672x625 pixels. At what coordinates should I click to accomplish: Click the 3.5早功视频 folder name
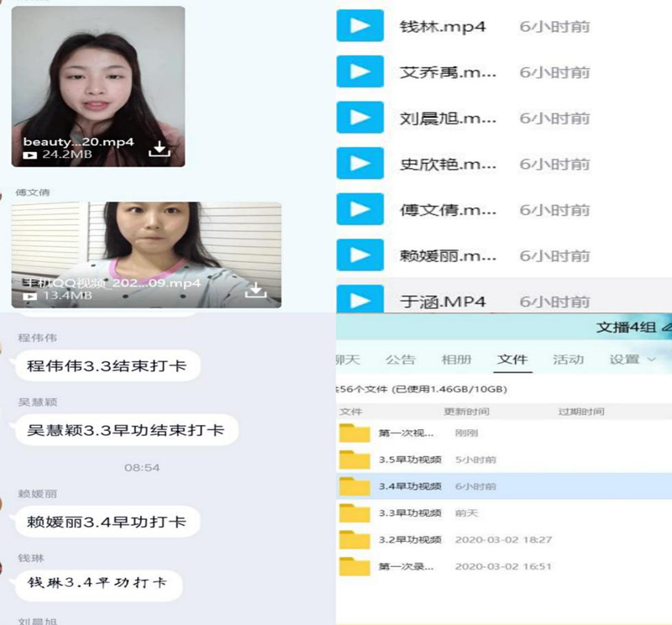point(410,460)
